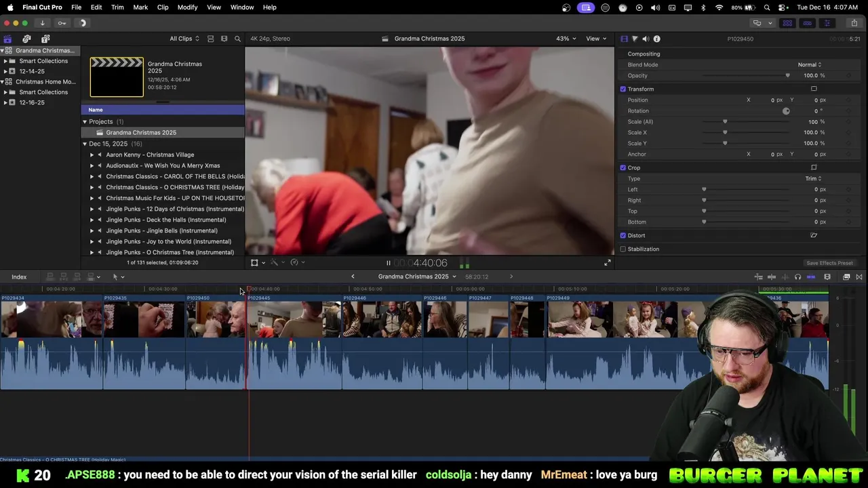This screenshot has width=868, height=488.
Task: Adjust the Opacity slider
Action: click(x=787, y=75)
